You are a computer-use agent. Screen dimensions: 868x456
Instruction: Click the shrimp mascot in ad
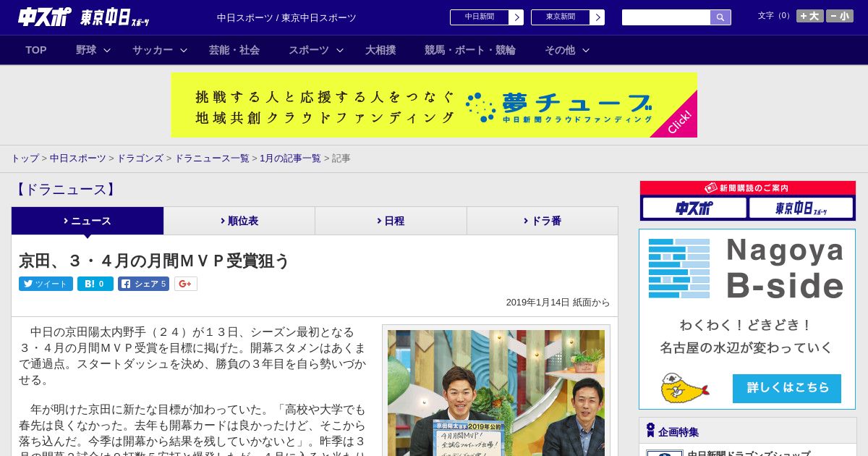point(684,388)
